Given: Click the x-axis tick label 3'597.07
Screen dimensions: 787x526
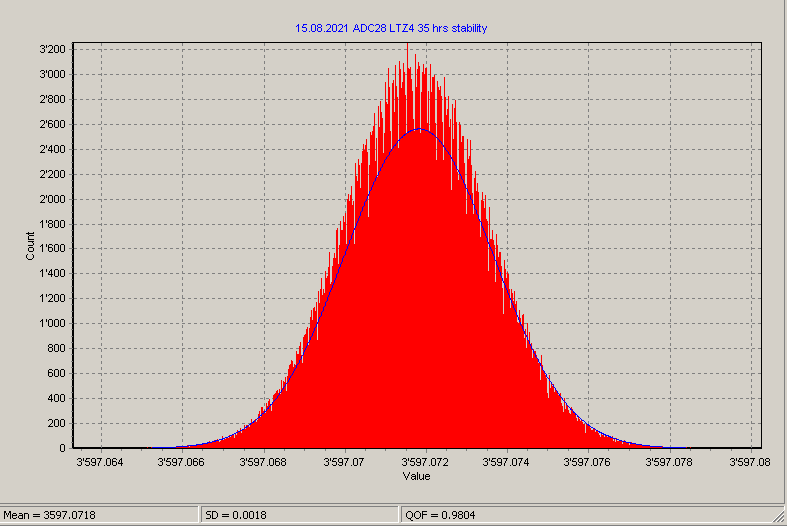Looking at the screenshot, I should [343, 462].
